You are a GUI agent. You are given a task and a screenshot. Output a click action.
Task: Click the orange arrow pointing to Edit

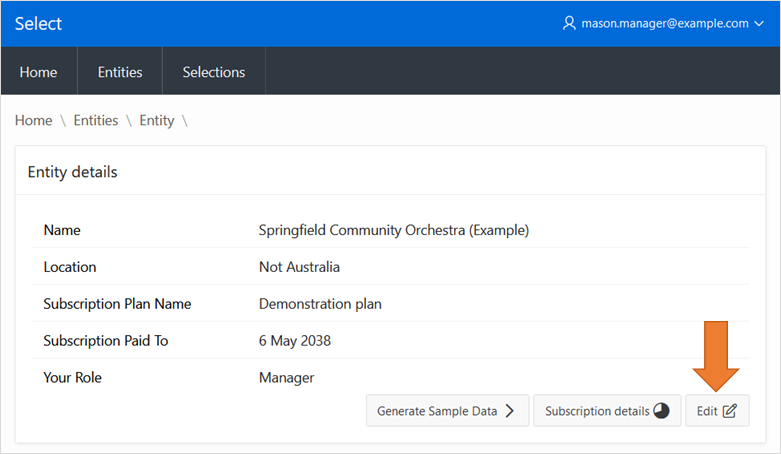[x=717, y=356]
